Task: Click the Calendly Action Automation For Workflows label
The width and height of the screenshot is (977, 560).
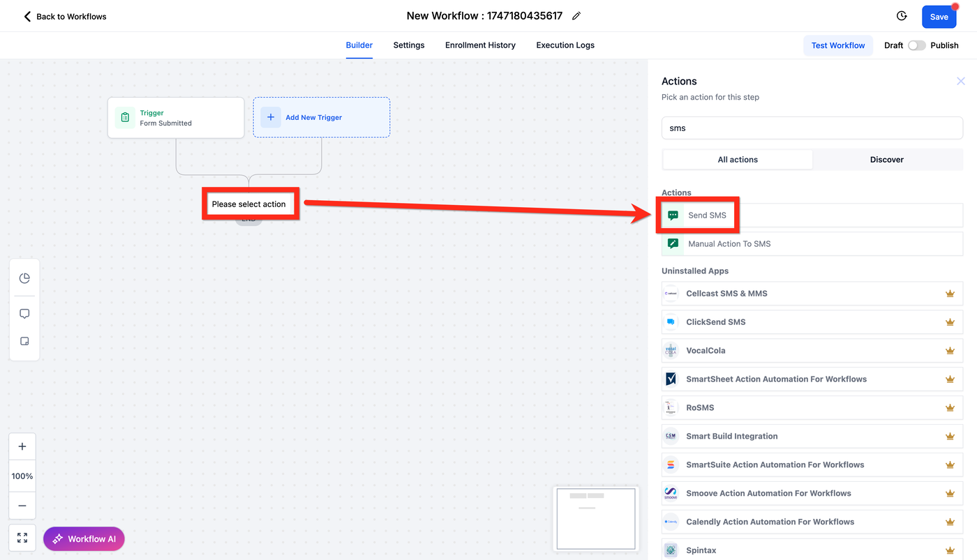Action: coord(770,522)
